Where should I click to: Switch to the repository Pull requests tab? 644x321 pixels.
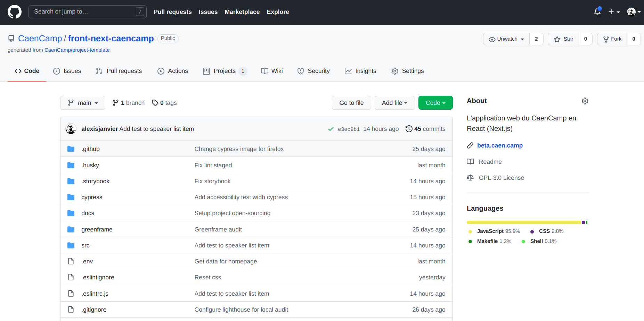(119, 71)
